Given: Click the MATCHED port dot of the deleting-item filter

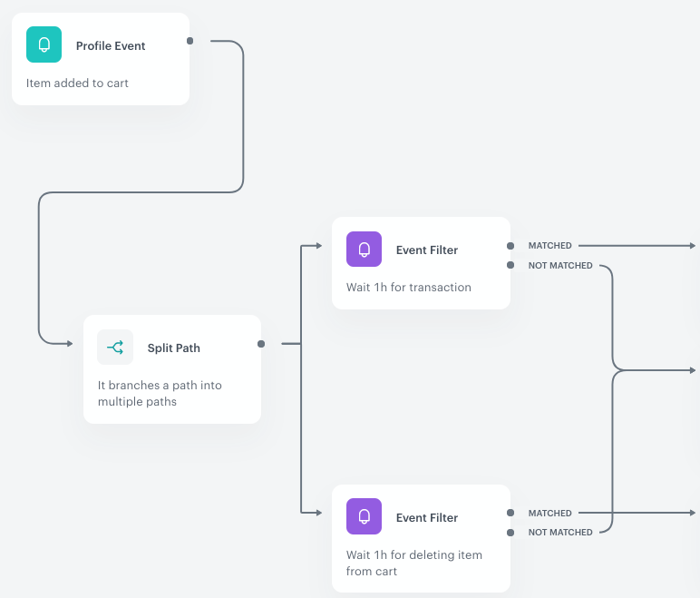Looking at the screenshot, I should click(510, 514).
